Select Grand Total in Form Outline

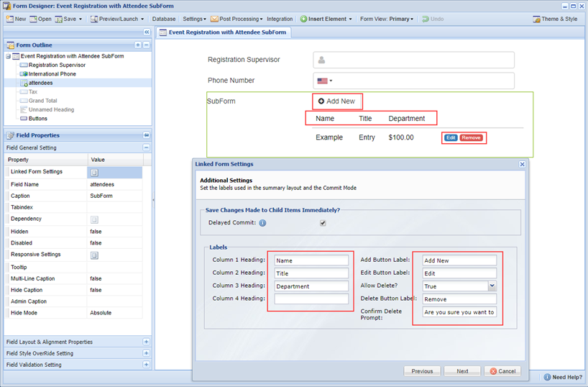coord(42,101)
